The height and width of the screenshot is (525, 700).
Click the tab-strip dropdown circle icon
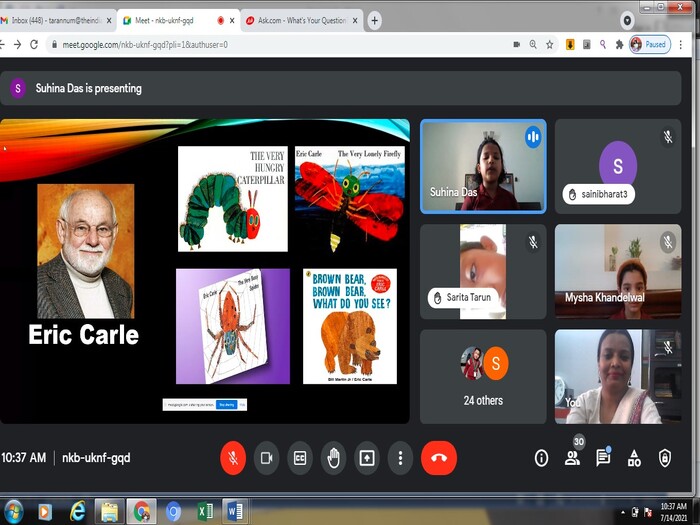627,21
